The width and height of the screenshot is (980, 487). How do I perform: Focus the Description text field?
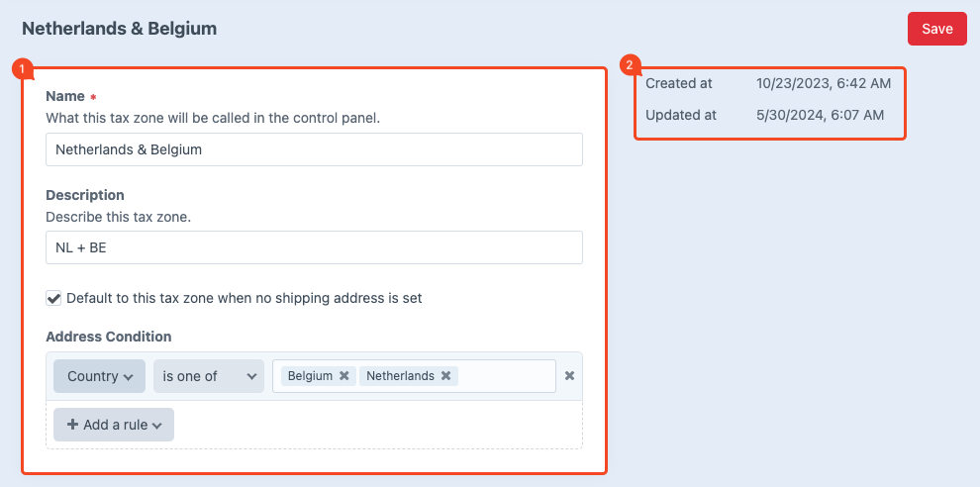point(314,247)
